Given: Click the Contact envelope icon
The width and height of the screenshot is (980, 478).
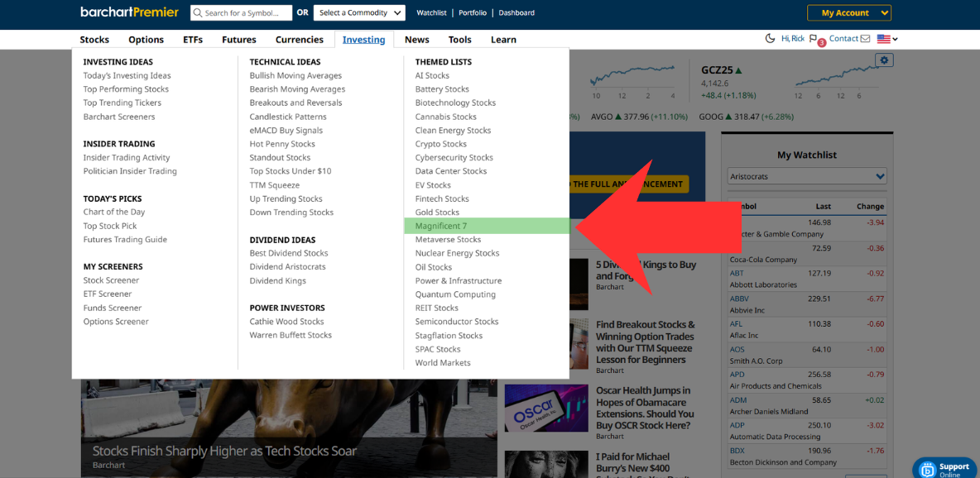Looking at the screenshot, I should pyautogui.click(x=865, y=39).
